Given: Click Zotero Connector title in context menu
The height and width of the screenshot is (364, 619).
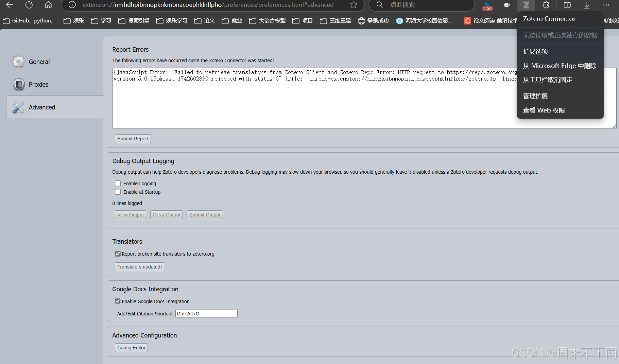Looking at the screenshot, I should click(549, 19).
